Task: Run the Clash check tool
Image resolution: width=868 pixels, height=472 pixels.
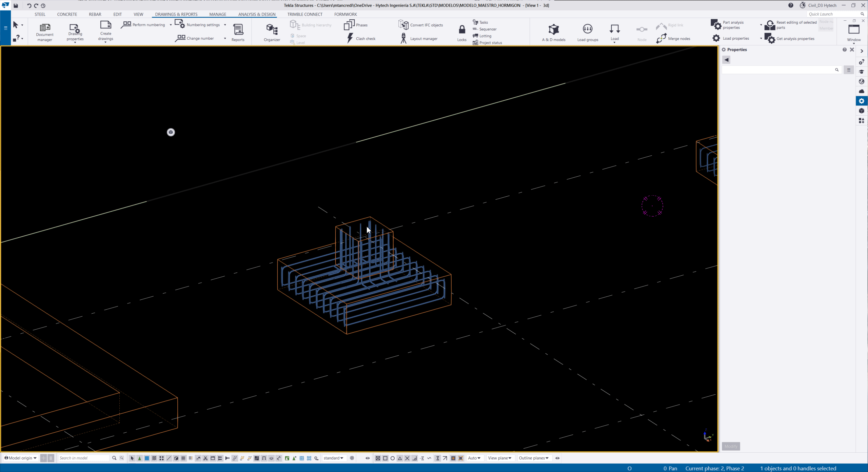Action: 361,38
